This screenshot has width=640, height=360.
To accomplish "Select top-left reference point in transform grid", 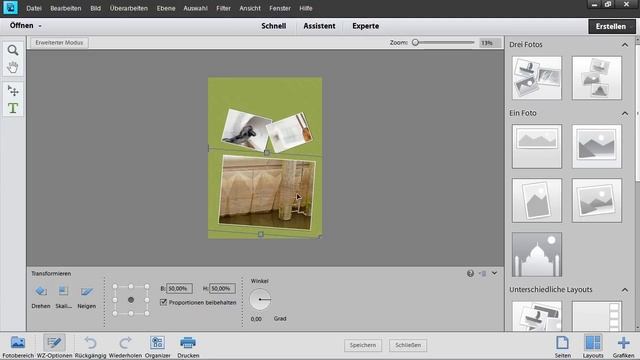I will tap(115, 287).
